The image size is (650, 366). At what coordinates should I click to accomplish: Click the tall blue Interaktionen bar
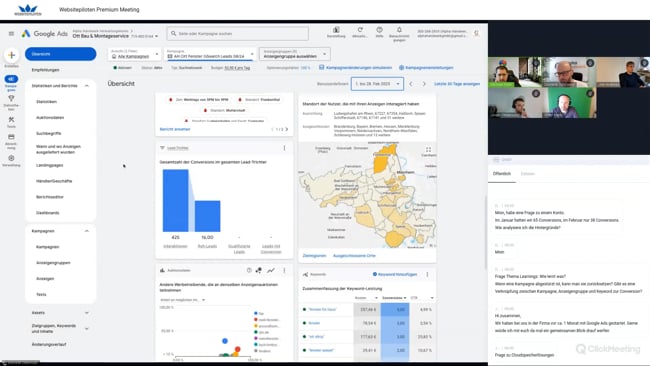175,201
